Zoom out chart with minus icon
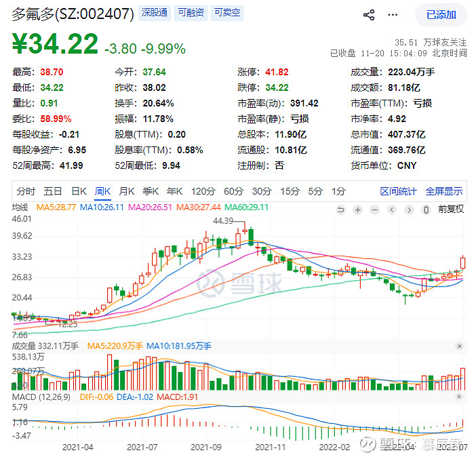The height and width of the screenshot is (459, 476). [375, 209]
